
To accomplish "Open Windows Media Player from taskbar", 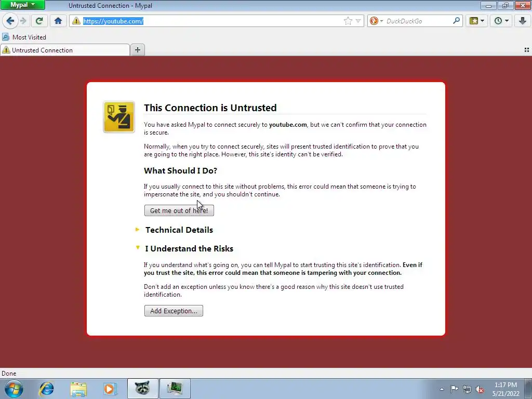I will click(x=110, y=389).
